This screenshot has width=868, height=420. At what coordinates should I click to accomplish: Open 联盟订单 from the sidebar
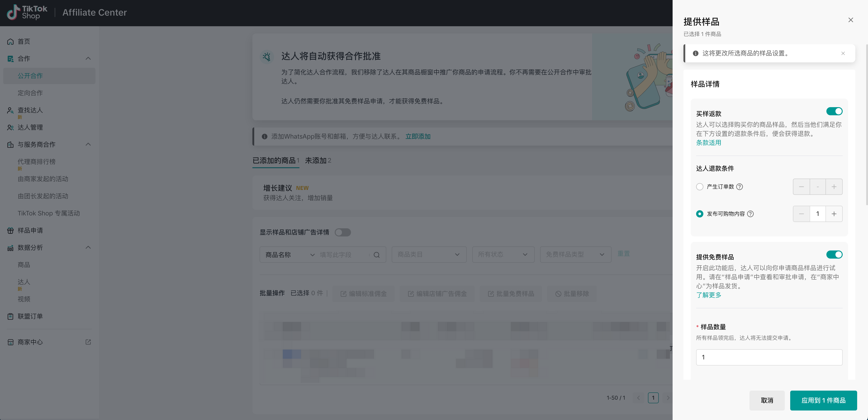(x=30, y=316)
